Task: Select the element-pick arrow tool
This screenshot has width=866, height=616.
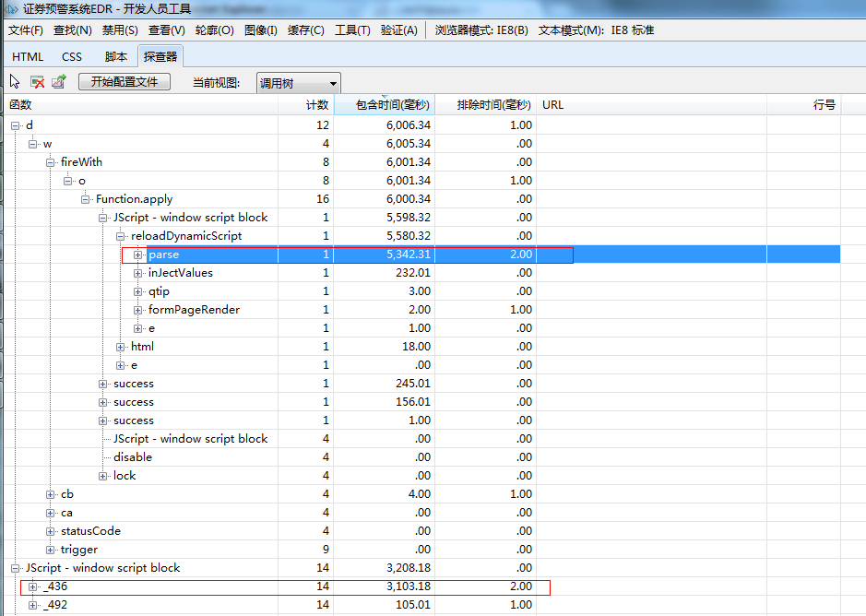Action: point(15,82)
